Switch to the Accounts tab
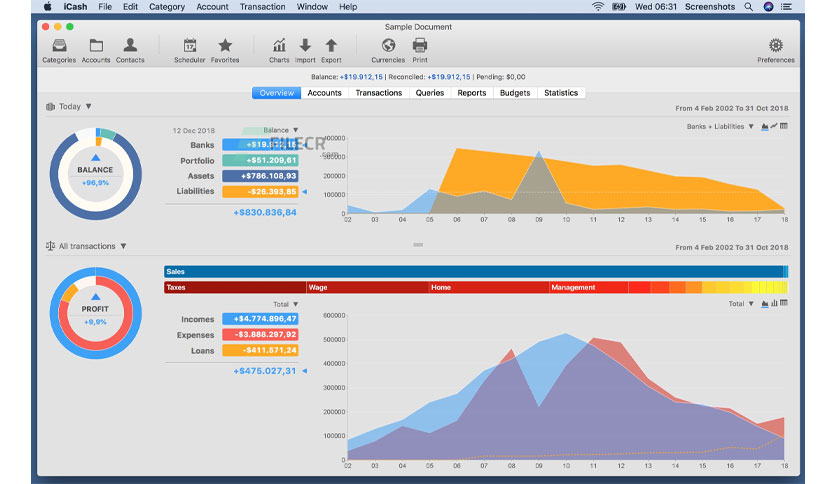 [x=324, y=93]
